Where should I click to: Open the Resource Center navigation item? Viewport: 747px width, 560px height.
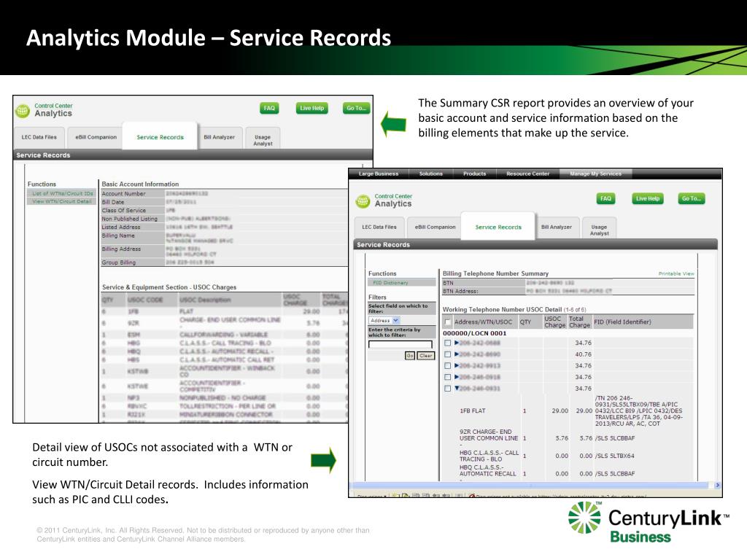click(528, 174)
